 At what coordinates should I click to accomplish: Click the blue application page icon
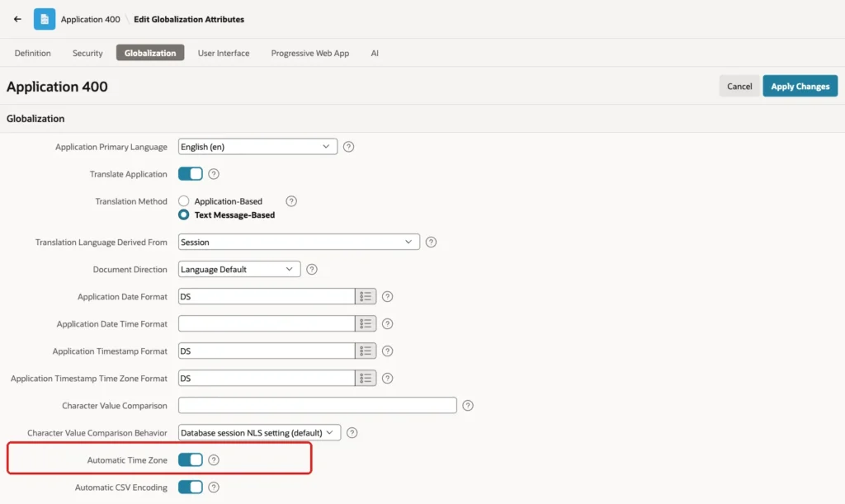point(45,19)
